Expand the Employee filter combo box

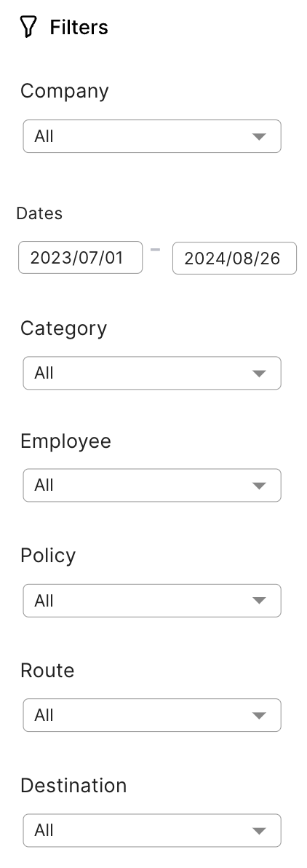click(152, 486)
